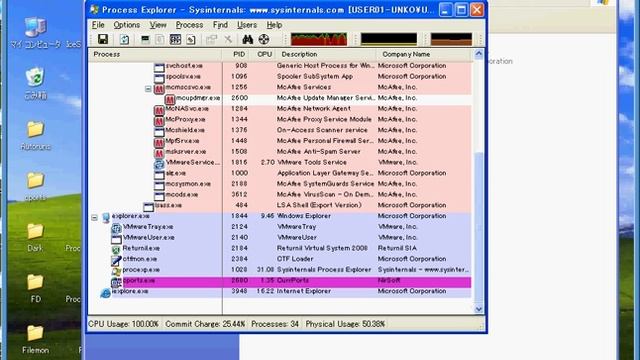Click the orange physical memory graph in toolbar
The image size is (640, 360).
[x=451, y=39]
